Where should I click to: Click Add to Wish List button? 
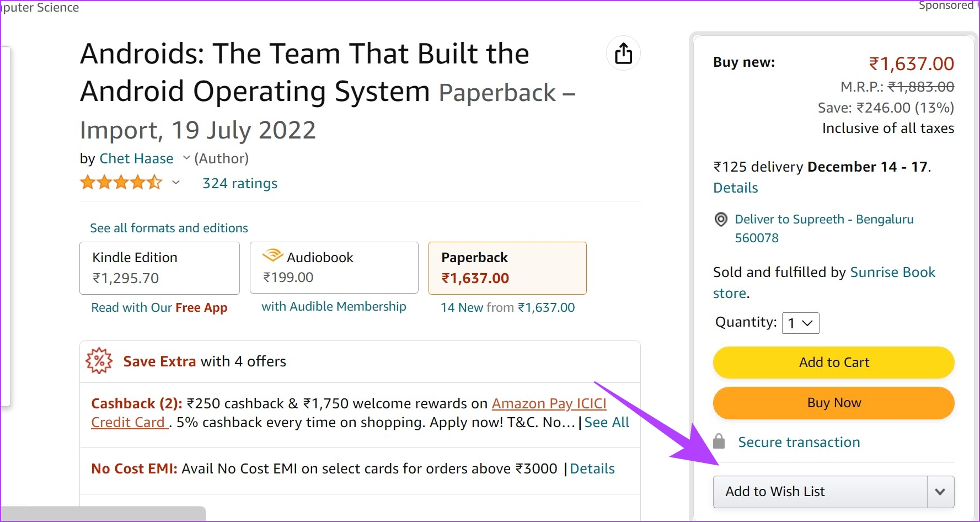820,492
